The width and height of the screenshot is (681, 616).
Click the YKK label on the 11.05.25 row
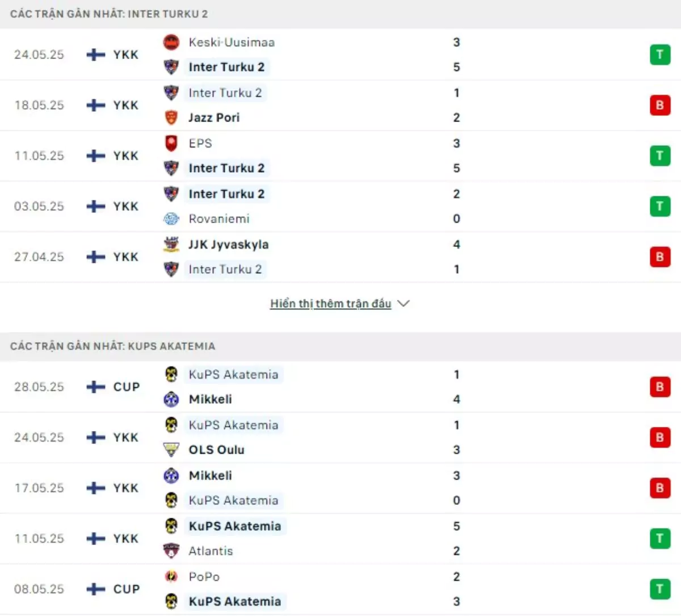point(125,156)
